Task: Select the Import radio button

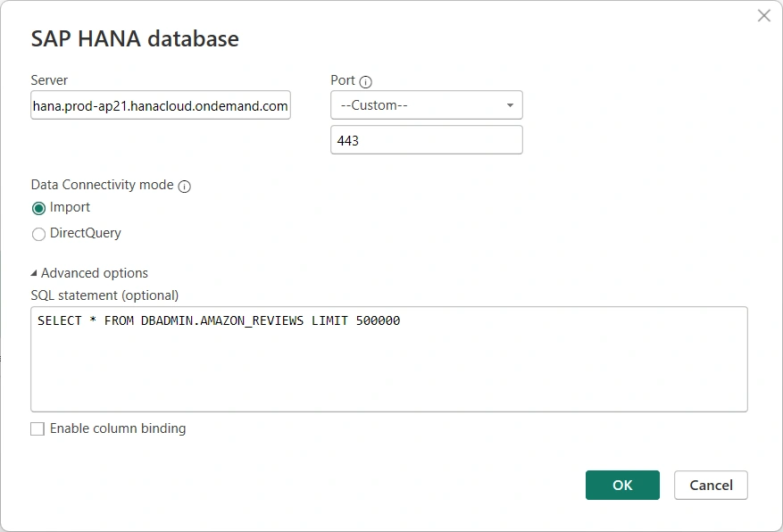Action: pyautogui.click(x=38, y=208)
